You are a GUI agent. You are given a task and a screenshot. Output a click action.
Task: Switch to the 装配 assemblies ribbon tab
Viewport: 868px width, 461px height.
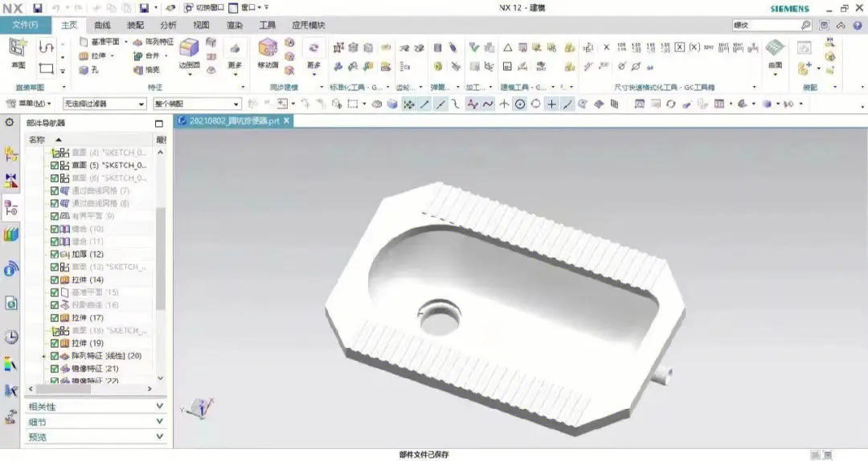pyautogui.click(x=135, y=25)
